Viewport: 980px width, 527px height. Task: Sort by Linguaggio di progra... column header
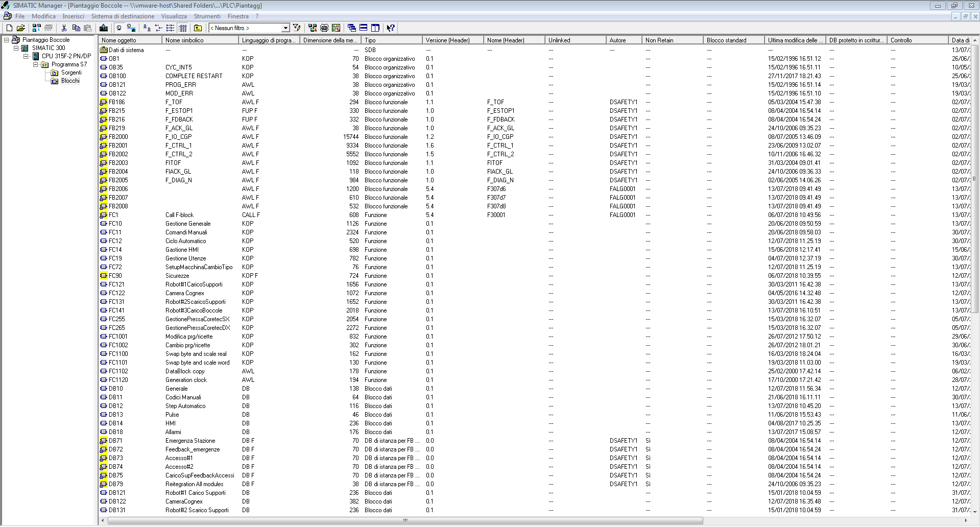269,40
